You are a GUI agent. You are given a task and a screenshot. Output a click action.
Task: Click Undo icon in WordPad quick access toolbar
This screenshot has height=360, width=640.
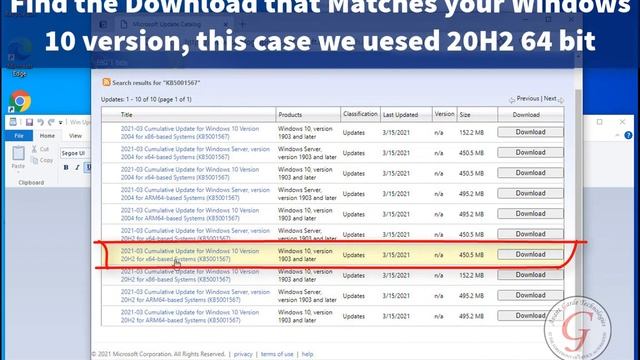click(x=40, y=122)
